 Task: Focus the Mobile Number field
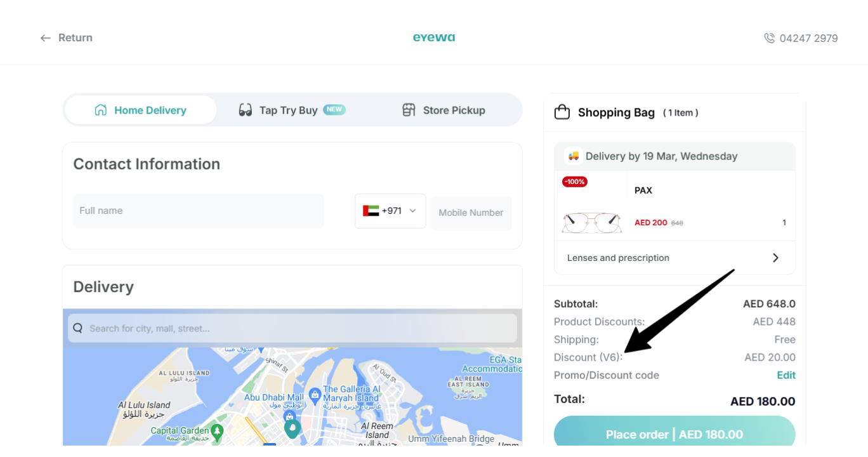pos(471,213)
